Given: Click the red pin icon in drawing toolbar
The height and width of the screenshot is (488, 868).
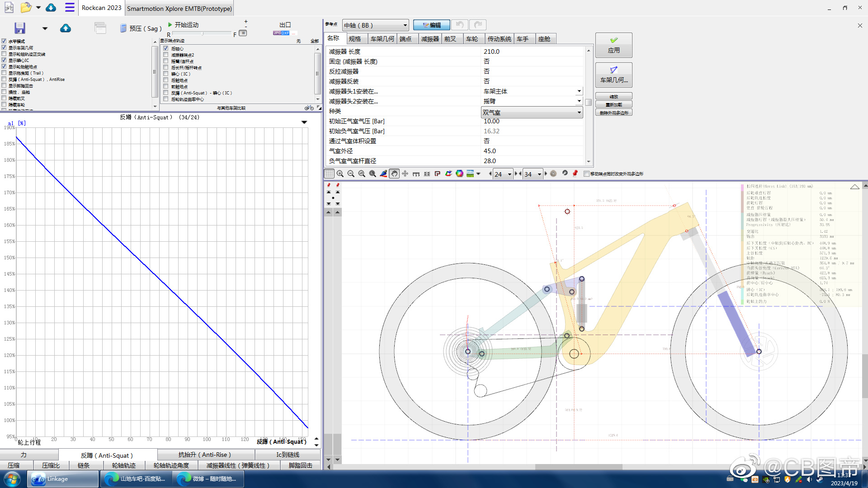Looking at the screenshot, I should coord(575,174).
